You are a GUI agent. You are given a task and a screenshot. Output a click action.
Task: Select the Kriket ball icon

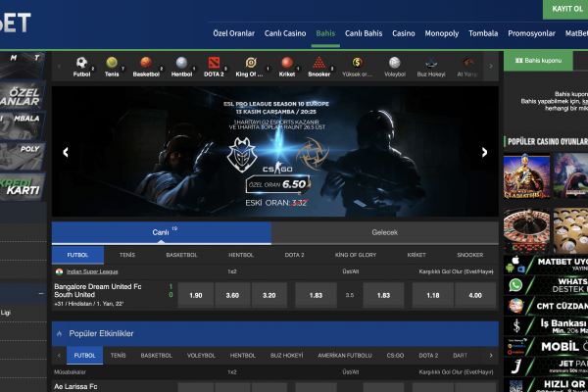(x=287, y=63)
